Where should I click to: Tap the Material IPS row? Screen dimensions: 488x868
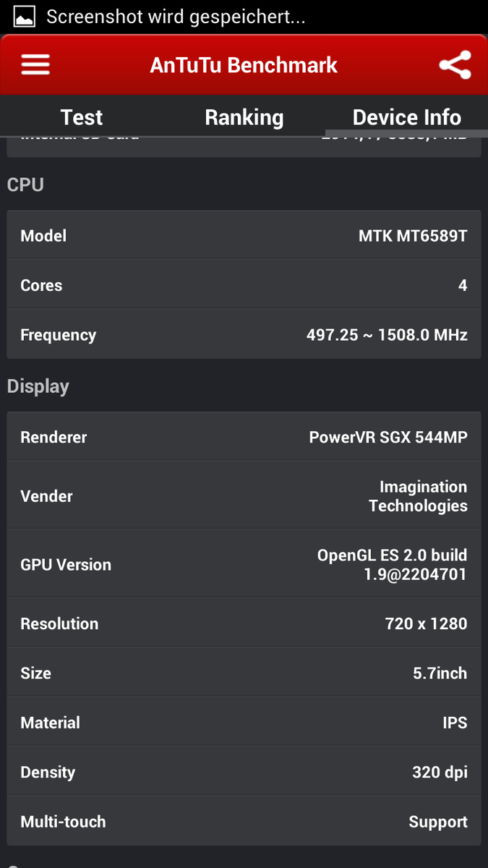[244, 723]
